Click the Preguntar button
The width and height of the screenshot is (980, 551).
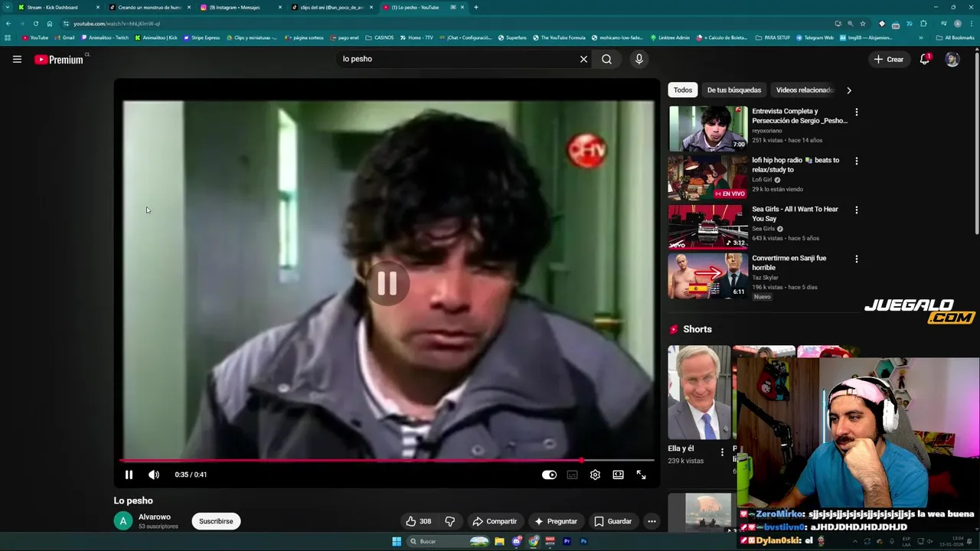(556, 521)
